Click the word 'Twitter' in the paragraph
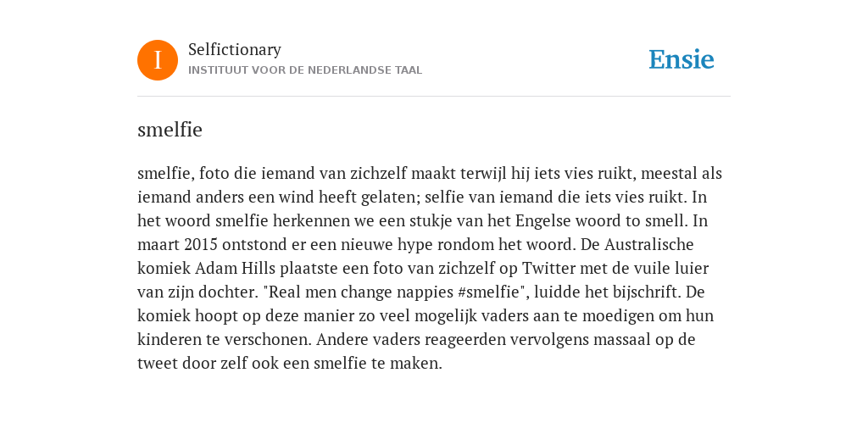 [548, 269]
